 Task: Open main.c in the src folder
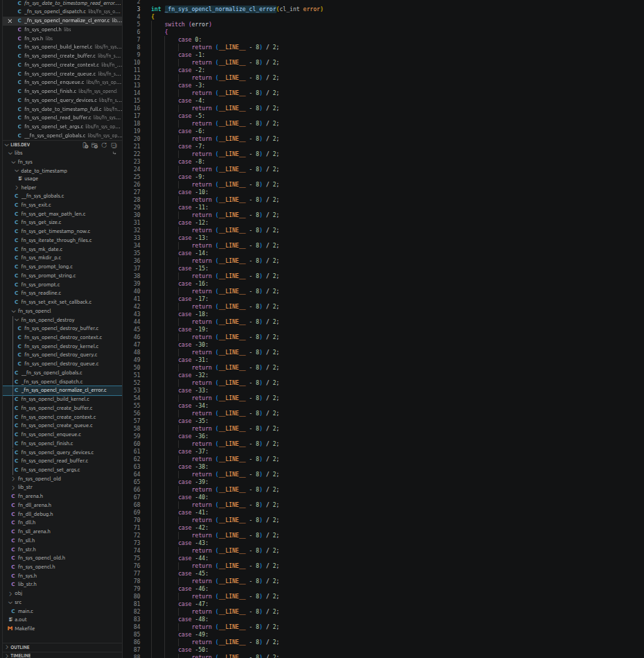(62, 611)
